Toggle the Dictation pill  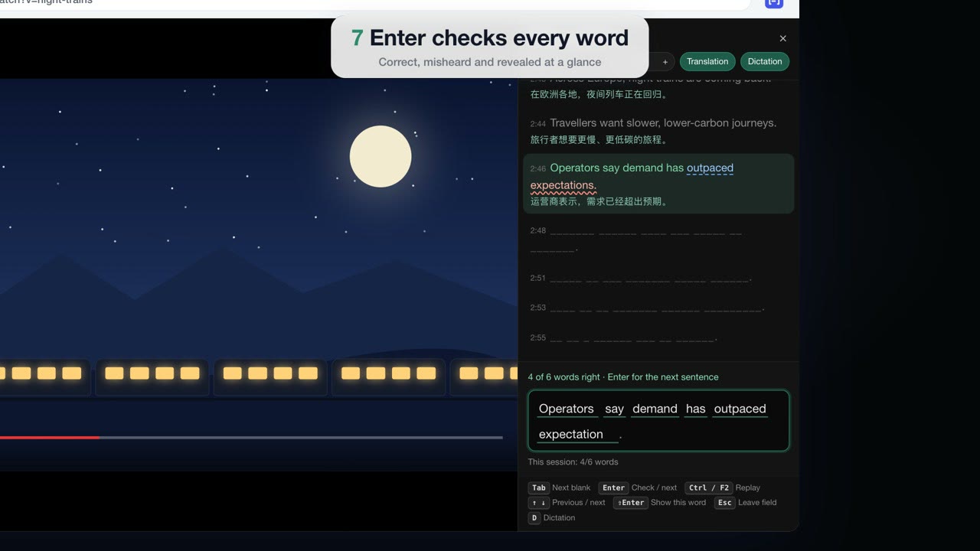point(765,61)
